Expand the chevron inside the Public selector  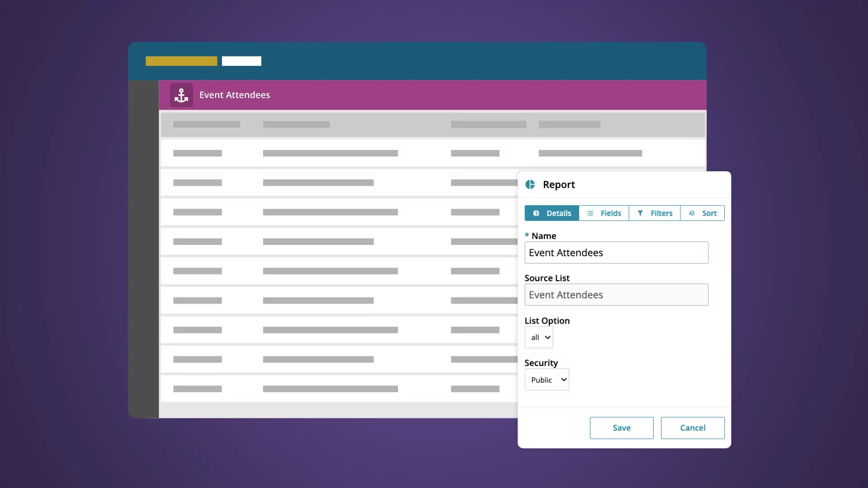[563, 379]
